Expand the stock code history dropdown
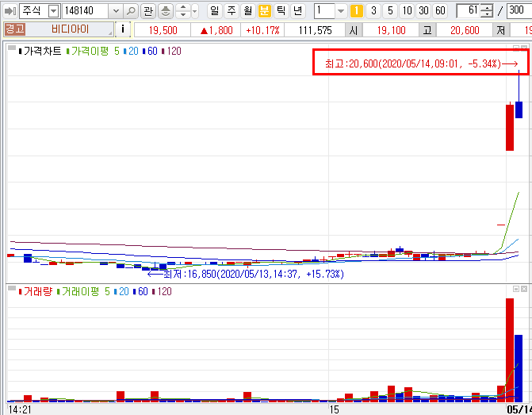The width and height of the screenshot is (532, 415). 116,11
